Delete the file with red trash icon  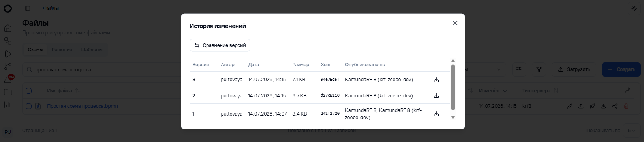point(626,106)
